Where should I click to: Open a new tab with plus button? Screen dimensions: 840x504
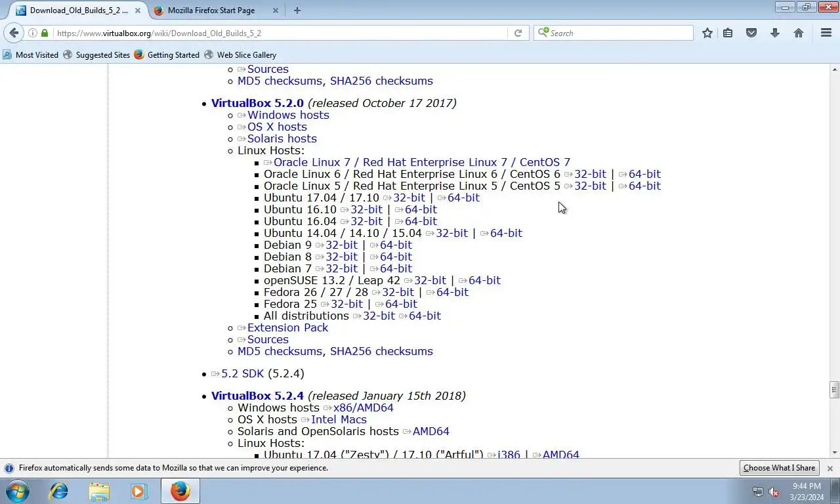(297, 10)
